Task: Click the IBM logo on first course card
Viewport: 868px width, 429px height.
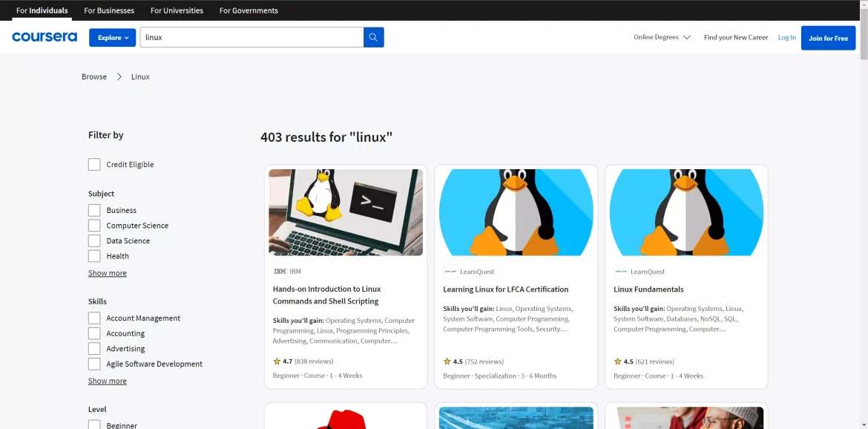Action: [x=280, y=271]
